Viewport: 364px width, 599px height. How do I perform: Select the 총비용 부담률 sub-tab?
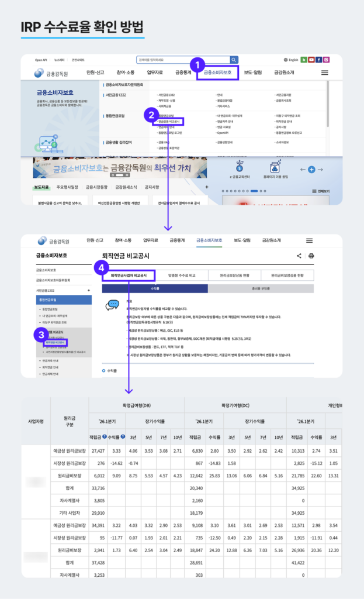click(x=261, y=289)
